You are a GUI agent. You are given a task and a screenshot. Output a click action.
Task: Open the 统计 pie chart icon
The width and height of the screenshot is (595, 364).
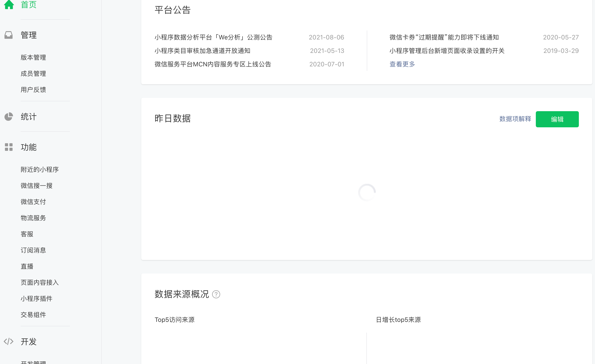pyautogui.click(x=9, y=117)
